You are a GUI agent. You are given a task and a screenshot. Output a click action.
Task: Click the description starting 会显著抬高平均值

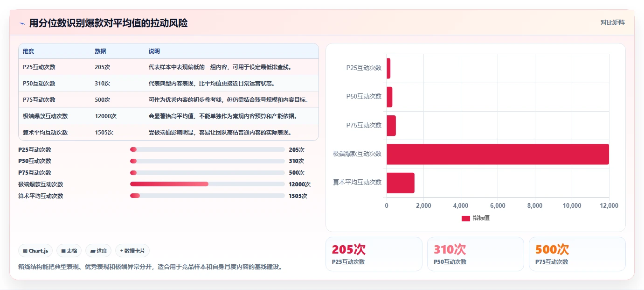(223, 116)
